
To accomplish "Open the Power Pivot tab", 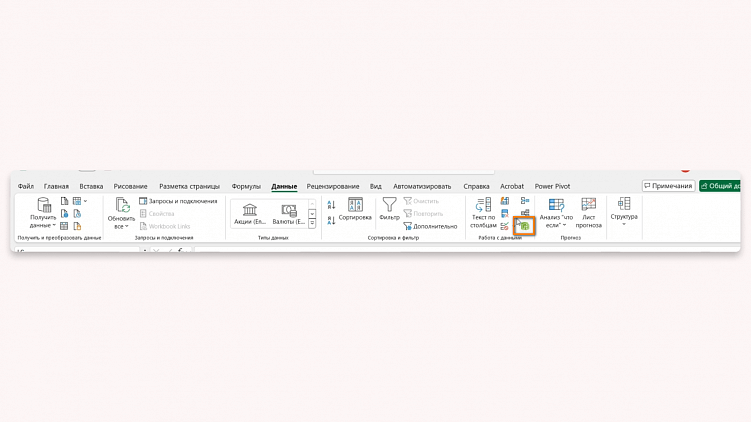I will (552, 186).
